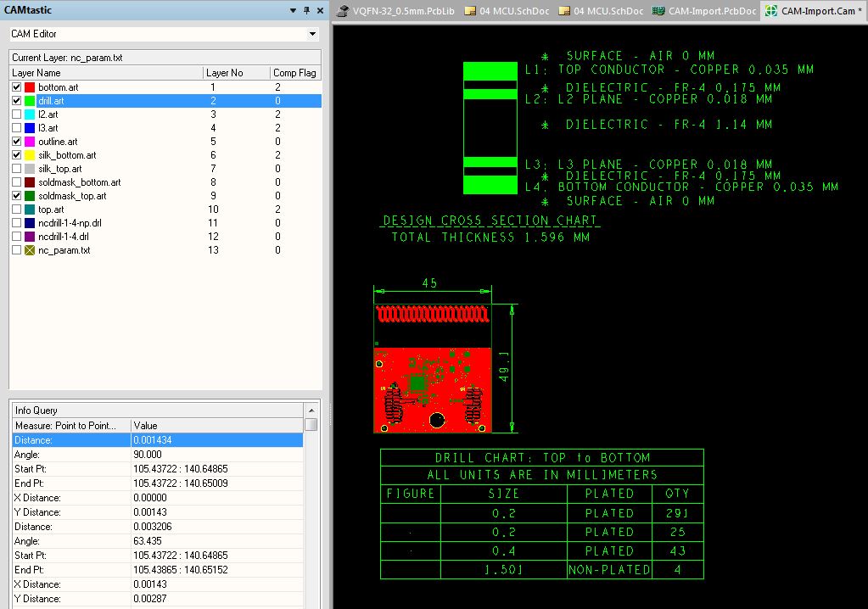The image size is (868, 609).
Task: Select Y Distance value 0.00287
Action: pos(150,599)
